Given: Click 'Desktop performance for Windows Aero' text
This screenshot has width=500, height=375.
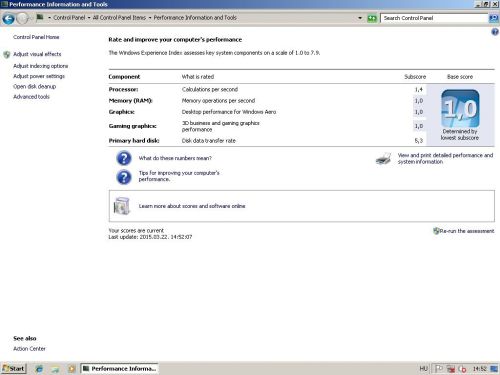Looking at the screenshot, I should (229, 112).
